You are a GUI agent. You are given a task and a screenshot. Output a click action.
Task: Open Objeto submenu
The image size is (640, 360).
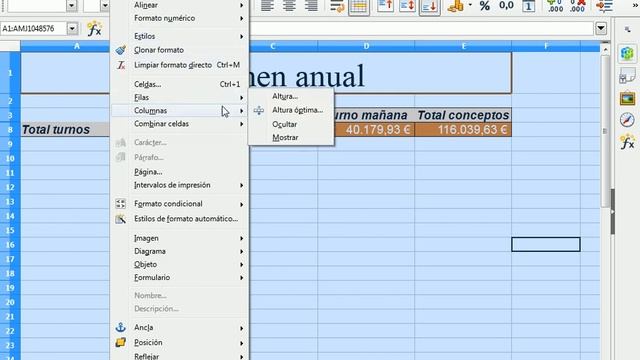click(180, 264)
